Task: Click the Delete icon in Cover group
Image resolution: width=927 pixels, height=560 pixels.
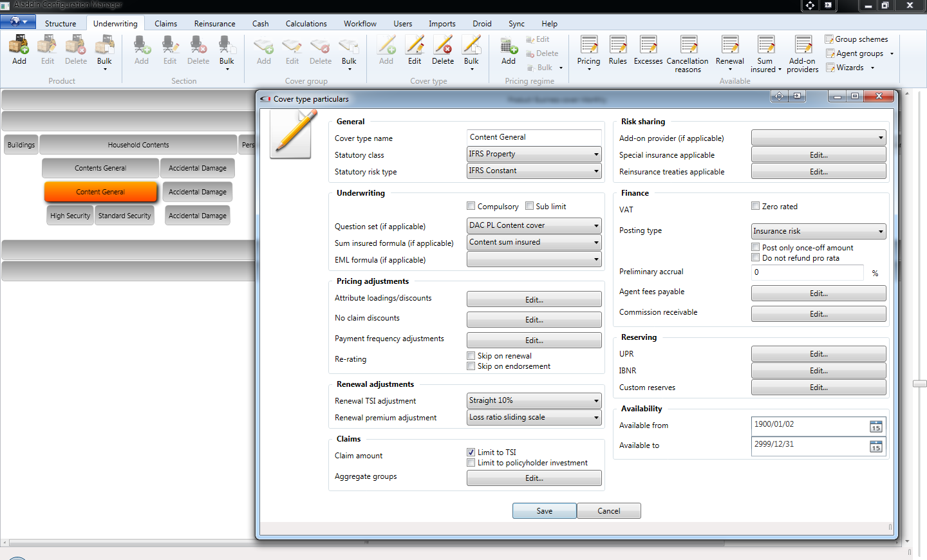Action: (x=320, y=48)
